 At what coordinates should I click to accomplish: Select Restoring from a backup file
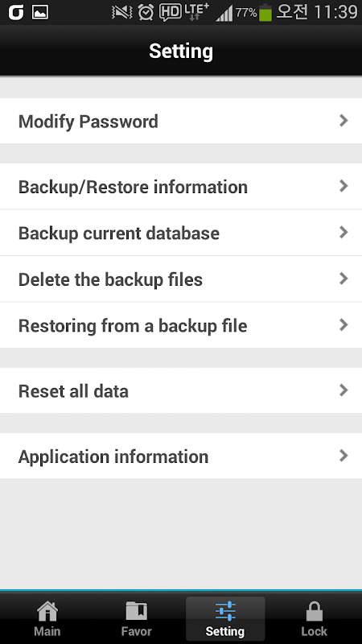tap(181, 325)
